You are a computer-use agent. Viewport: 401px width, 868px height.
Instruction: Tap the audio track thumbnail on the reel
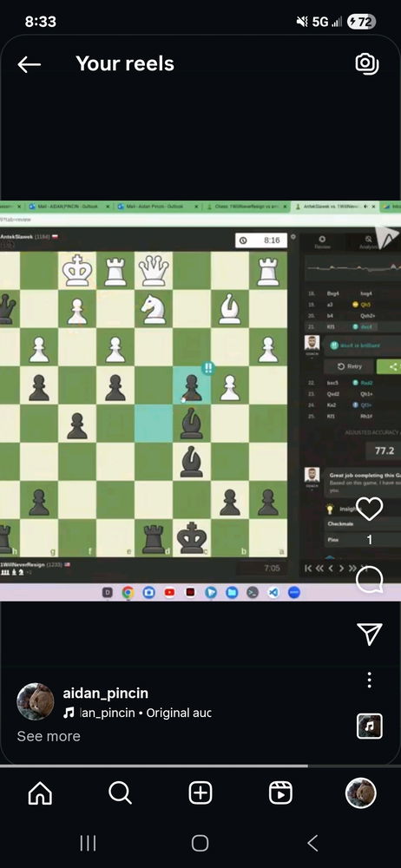[x=370, y=726]
